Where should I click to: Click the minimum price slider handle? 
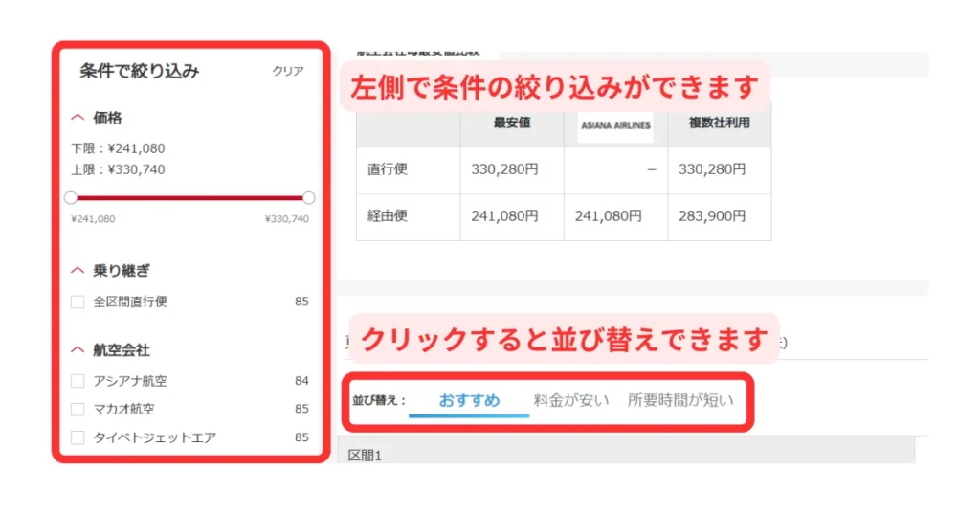tap(71, 198)
